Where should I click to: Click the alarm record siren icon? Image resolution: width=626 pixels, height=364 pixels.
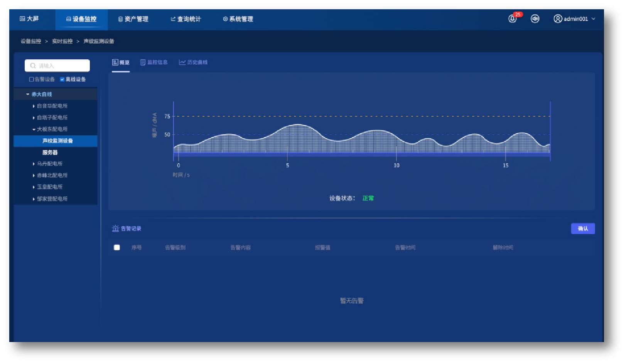(115, 228)
